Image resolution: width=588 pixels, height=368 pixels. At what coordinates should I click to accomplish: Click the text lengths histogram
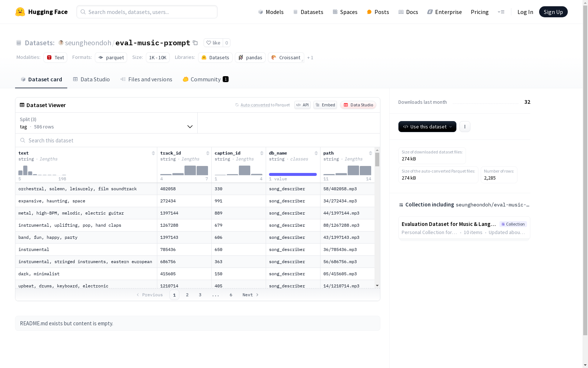[x=42, y=170]
